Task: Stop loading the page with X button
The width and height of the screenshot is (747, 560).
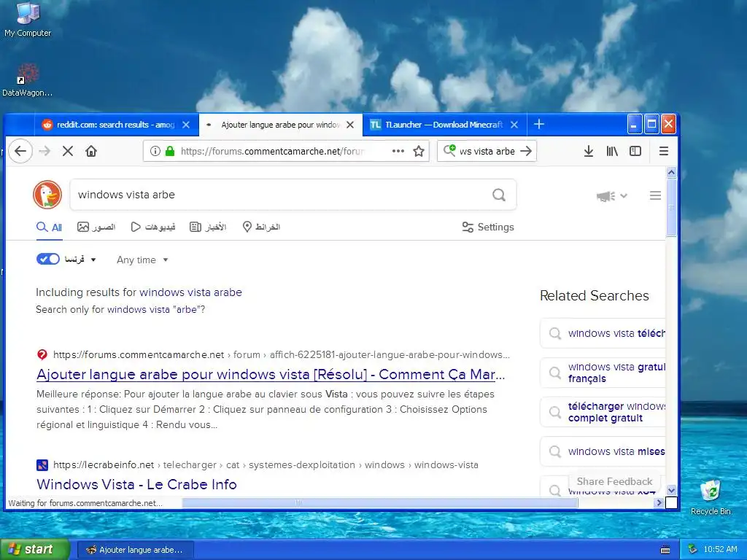Action: tap(68, 151)
